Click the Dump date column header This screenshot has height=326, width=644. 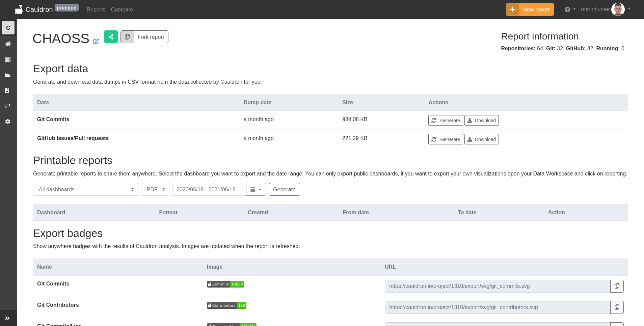[x=258, y=102]
